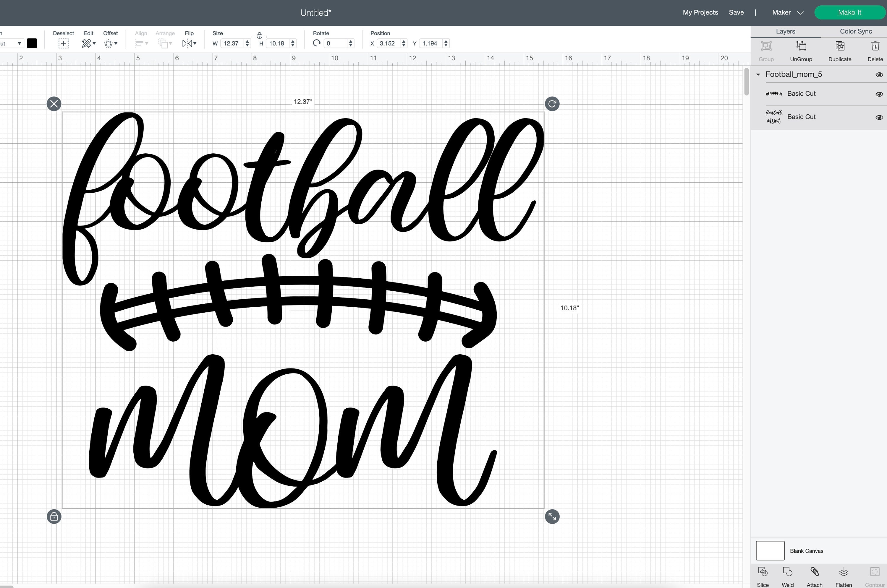The image size is (887, 588).
Task: UnGroup the Football_mom_5 group
Action: [802, 51]
